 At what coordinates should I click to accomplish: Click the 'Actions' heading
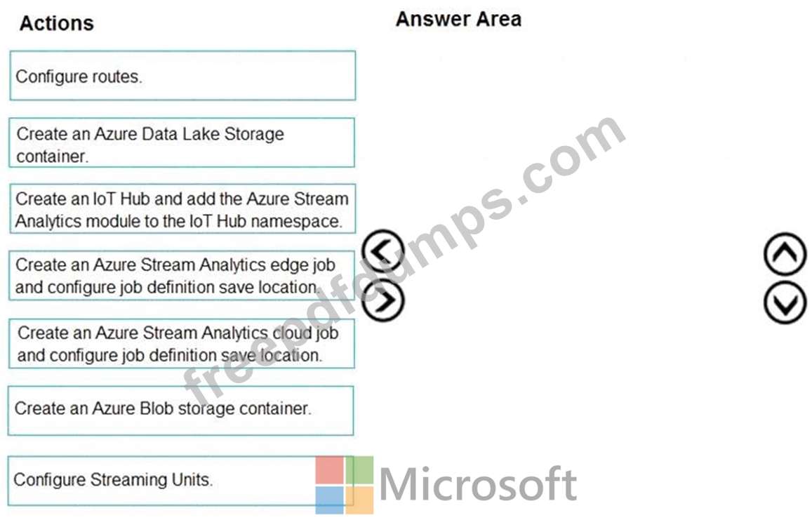[x=57, y=23]
